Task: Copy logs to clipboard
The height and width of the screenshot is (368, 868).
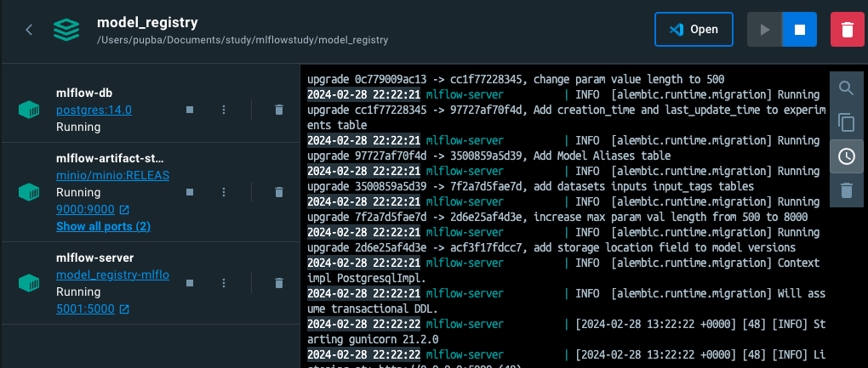Action: coord(847,122)
